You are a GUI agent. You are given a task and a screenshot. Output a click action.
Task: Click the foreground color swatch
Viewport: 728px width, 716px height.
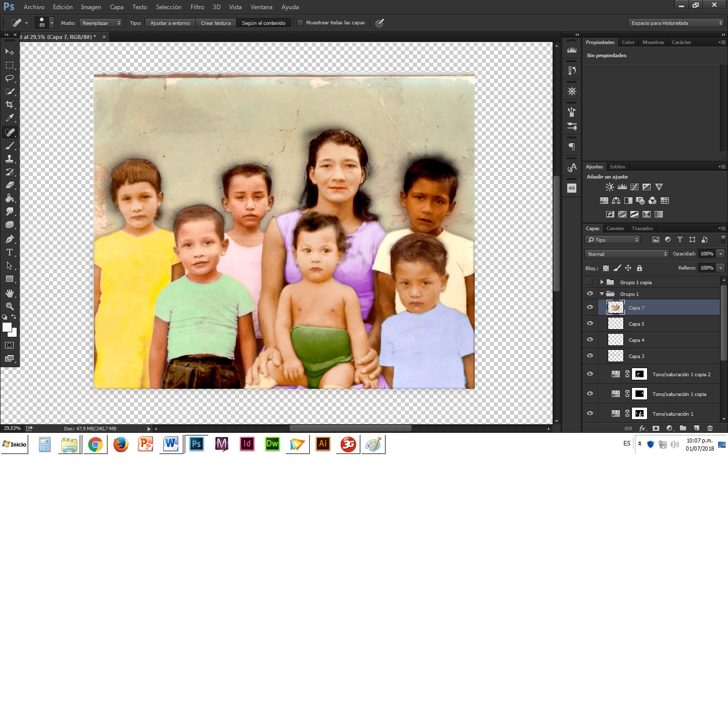(7, 327)
